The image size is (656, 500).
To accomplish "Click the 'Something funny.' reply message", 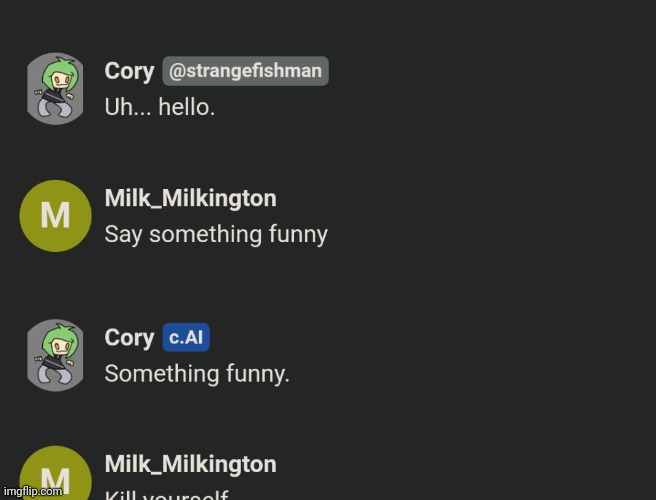I will tap(197, 374).
